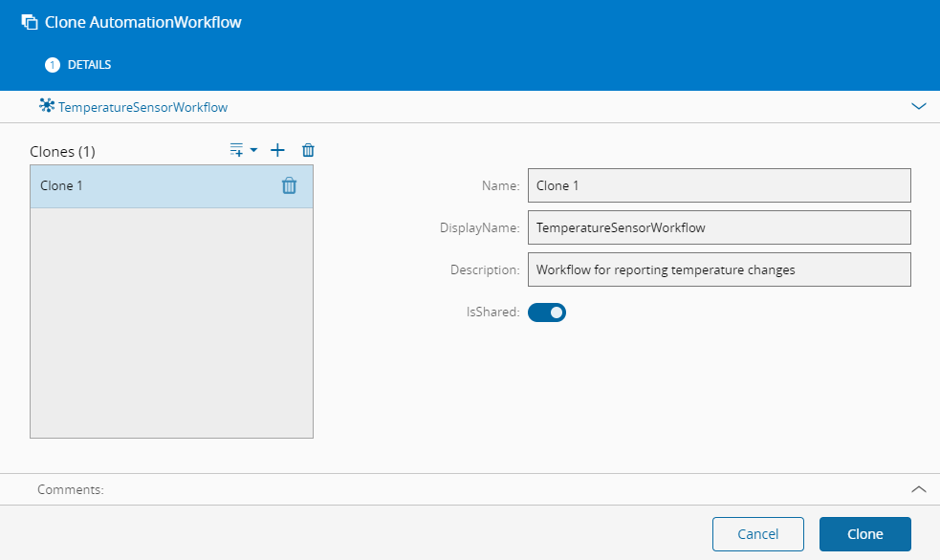Image resolution: width=940 pixels, height=560 pixels.
Task: Focus the Name input field
Action: click(x=718, y=185)
